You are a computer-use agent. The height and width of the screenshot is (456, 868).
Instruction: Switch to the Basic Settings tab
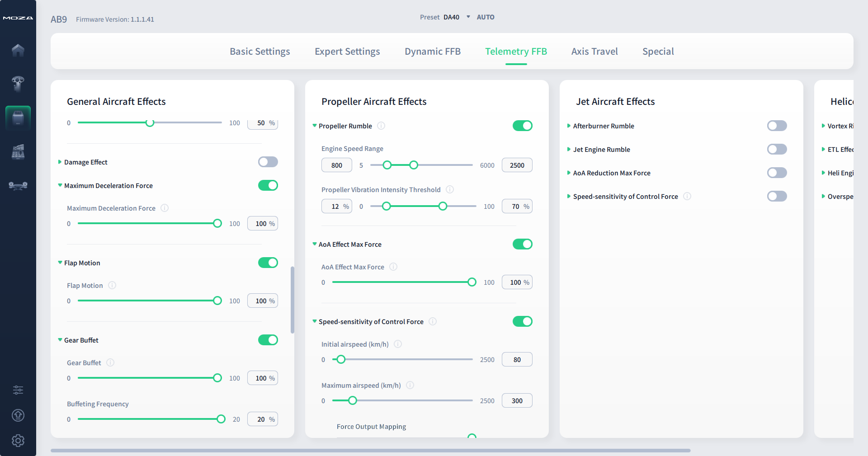coord(260,52)
